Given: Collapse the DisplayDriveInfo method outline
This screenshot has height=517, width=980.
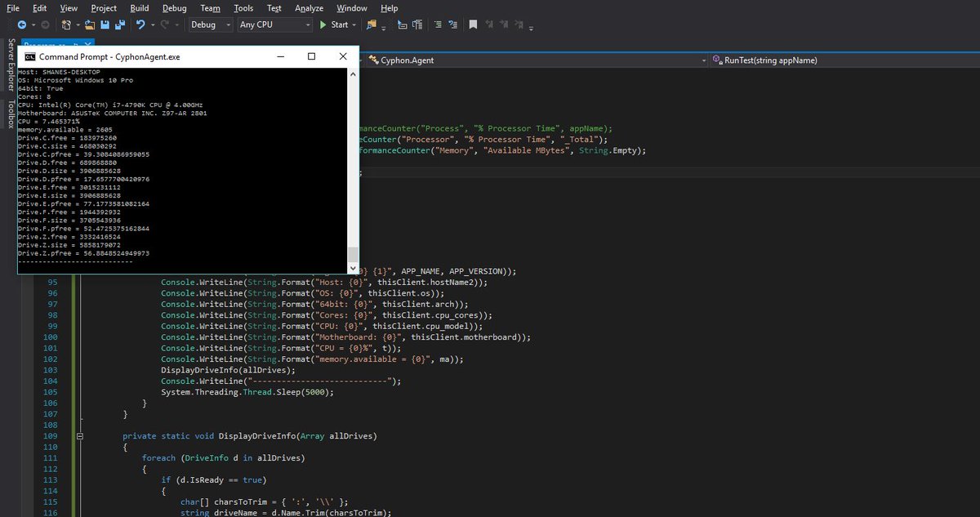Looking at the screenshot, I should 79,437.
